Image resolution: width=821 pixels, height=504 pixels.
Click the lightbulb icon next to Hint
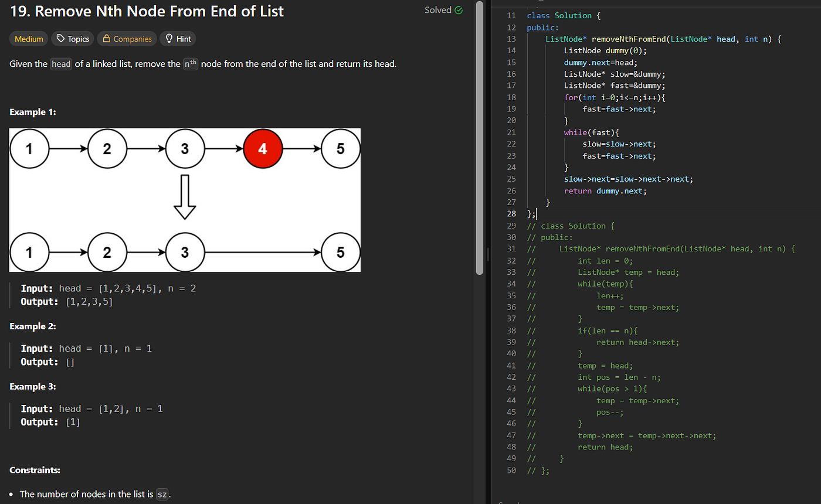[169, 39]
